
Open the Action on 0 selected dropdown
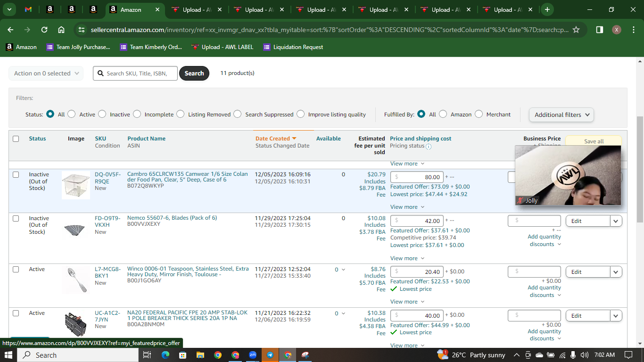46,73
